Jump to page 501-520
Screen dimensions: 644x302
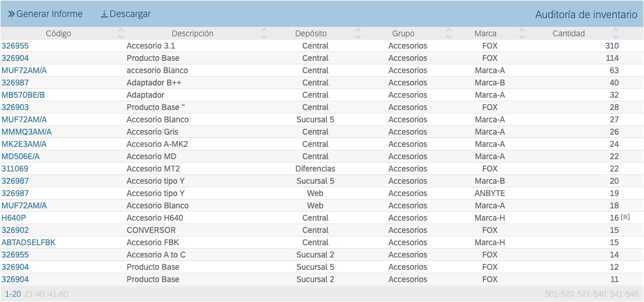559,294
